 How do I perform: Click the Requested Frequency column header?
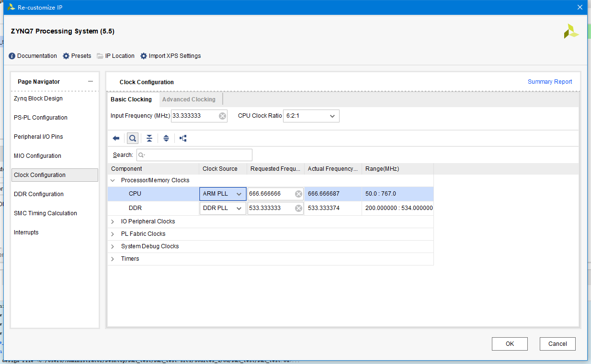click(275, 169)
